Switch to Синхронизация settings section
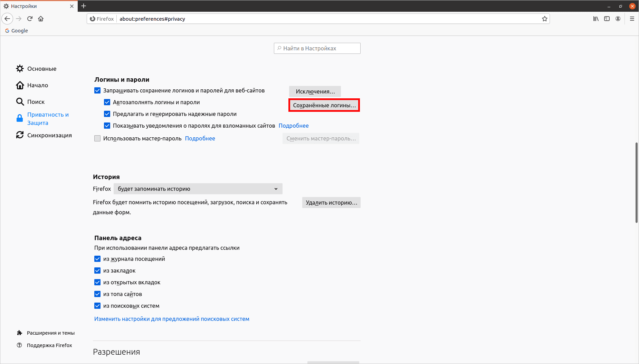The width and height of the screenshot is (639, 364). click(49, 135)
